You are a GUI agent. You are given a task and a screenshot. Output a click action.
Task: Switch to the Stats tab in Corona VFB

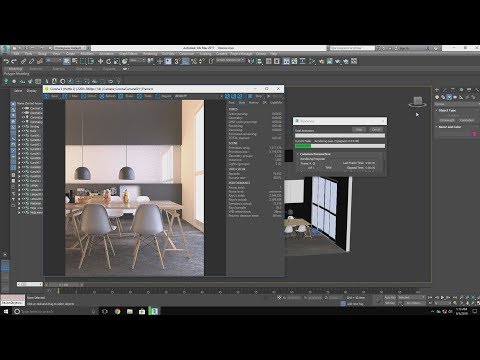point(242,103)
